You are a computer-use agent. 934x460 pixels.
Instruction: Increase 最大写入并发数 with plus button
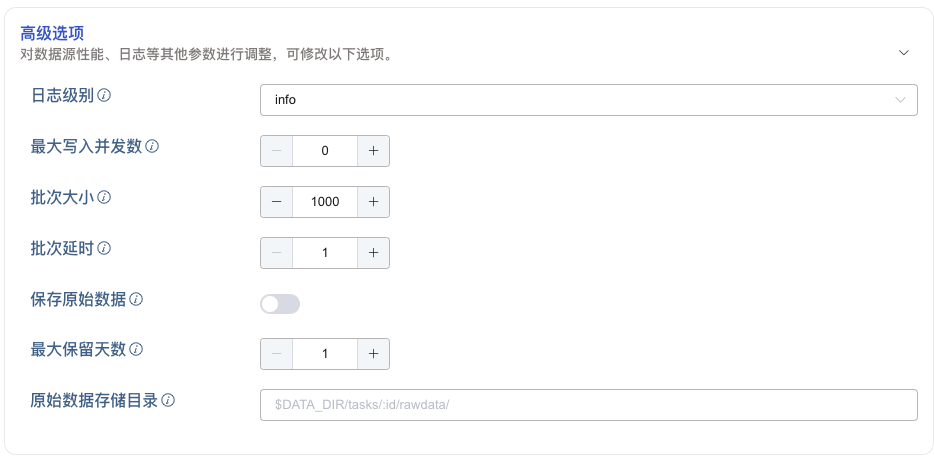[373, 151]
